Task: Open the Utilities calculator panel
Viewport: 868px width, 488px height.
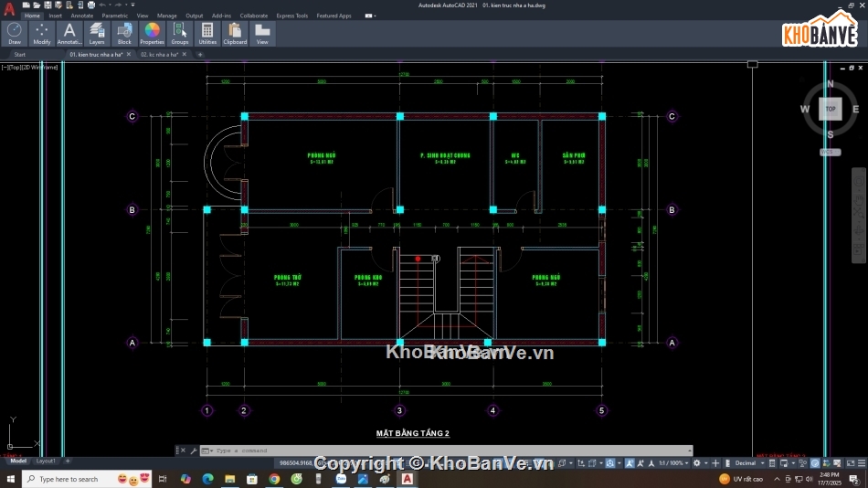Action: point(207,34)
